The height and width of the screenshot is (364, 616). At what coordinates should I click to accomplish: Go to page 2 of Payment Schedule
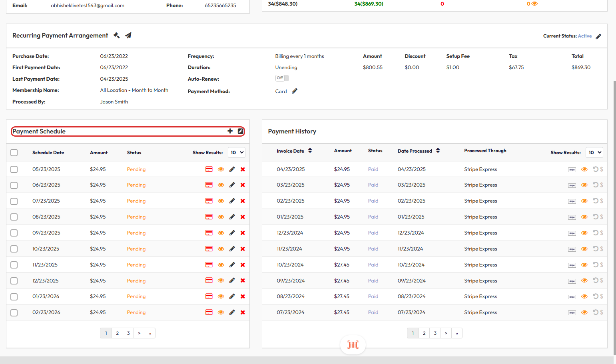(117, 333)
